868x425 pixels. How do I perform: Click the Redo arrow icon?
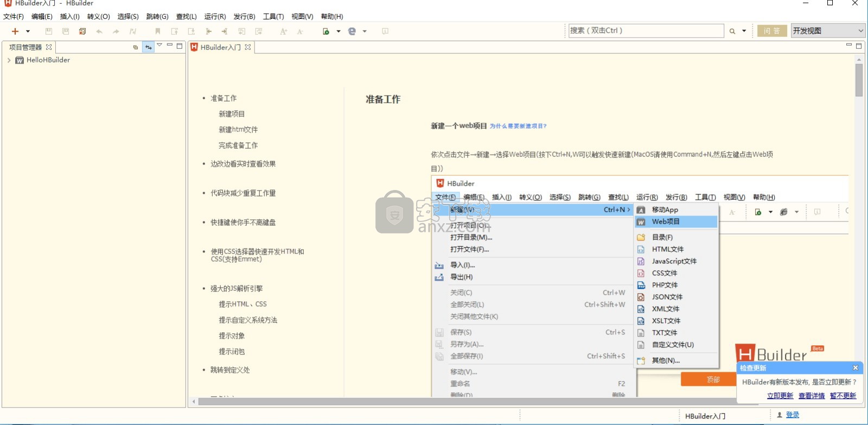click(x=116, y=31)
